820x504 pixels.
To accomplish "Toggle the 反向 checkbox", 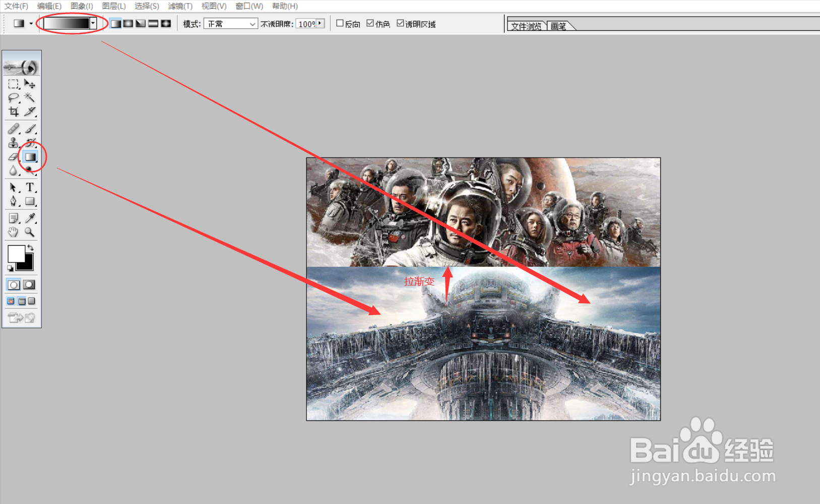I will click(x=340, y=23).
